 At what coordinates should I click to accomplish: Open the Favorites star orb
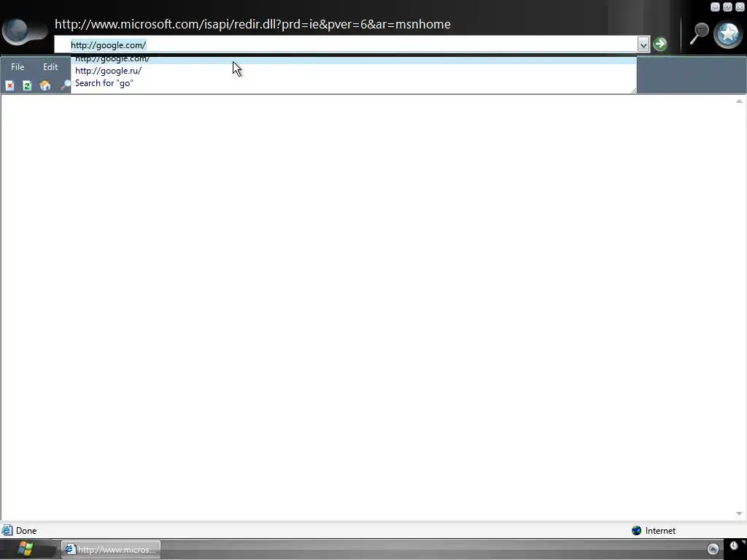point(728,34)
